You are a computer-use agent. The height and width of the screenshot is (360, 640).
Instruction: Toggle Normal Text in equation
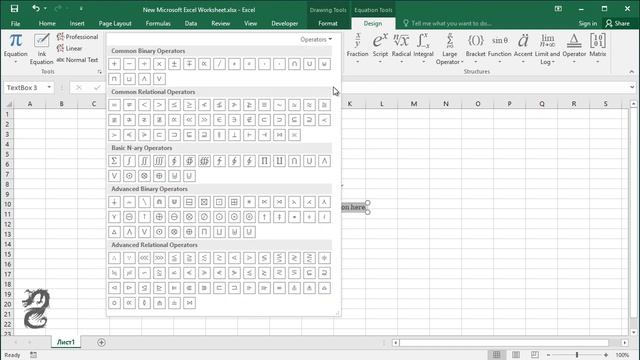pyautogui.click(x=78, y=60)
